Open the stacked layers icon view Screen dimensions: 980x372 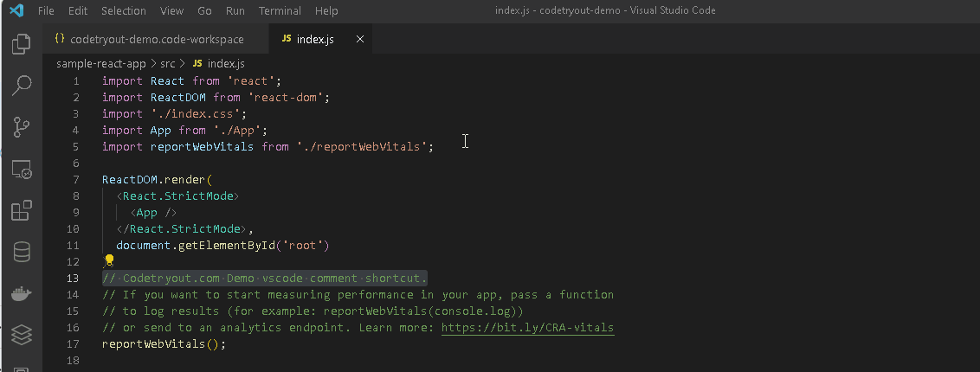(22, 336)
